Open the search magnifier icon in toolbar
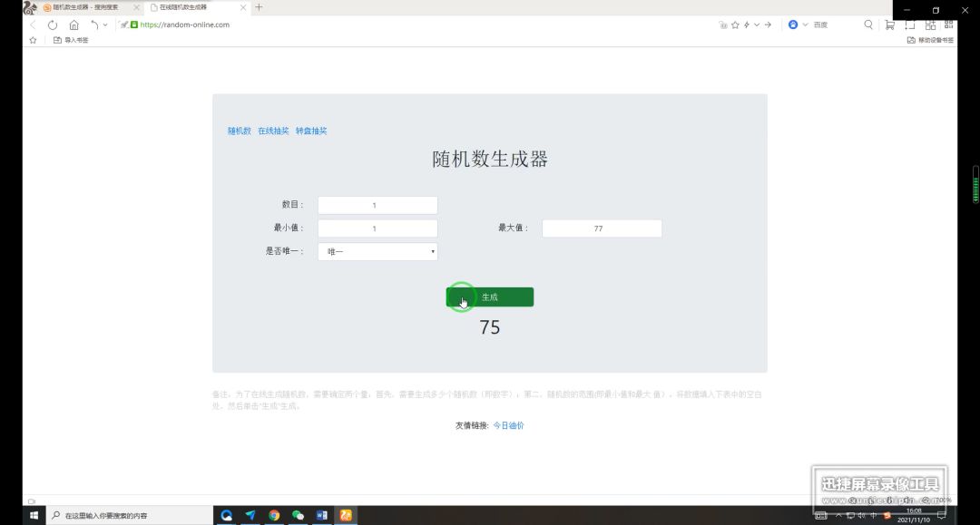Image resolution: width=980 pixels, height=525 pixels. 868,24
